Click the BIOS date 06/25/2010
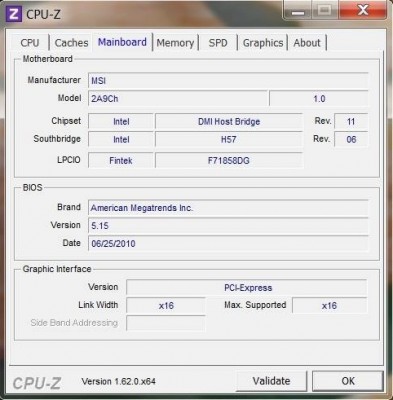393x400 pixels. (228, 244)
